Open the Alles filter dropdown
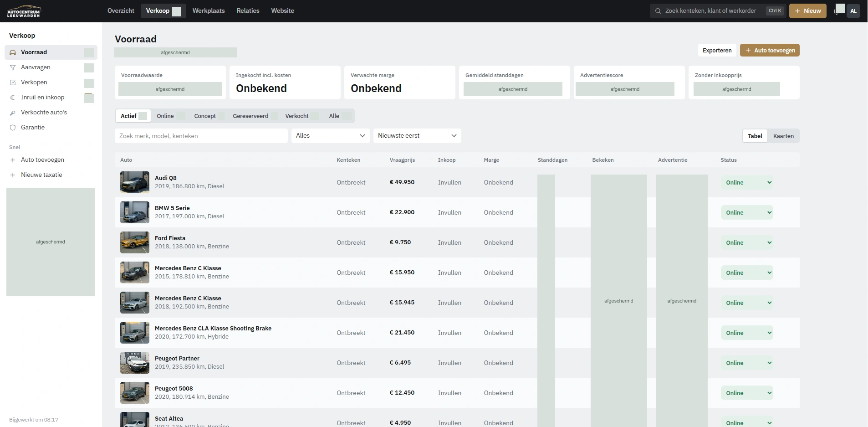This screenshot has width=868, height=427. [331, 136]
